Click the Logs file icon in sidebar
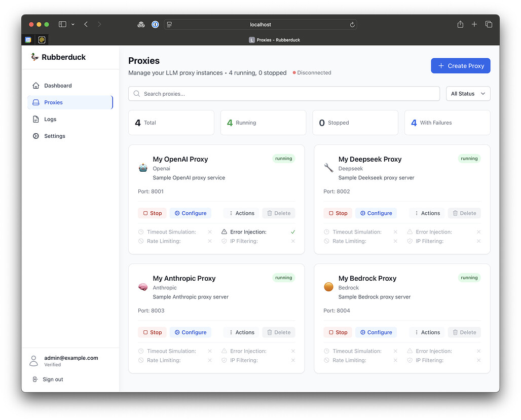 coord(35,120)
